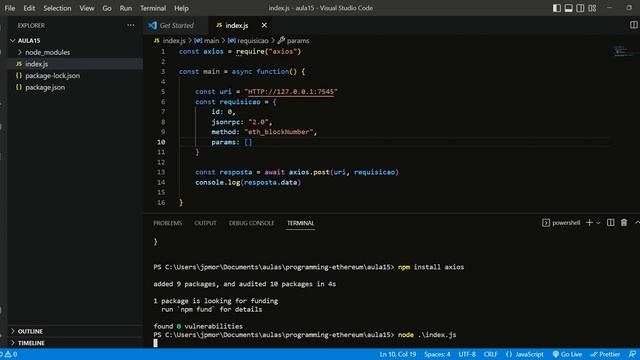Change end of line sequence CRLF
640x360 pixels.
point(490,354)
